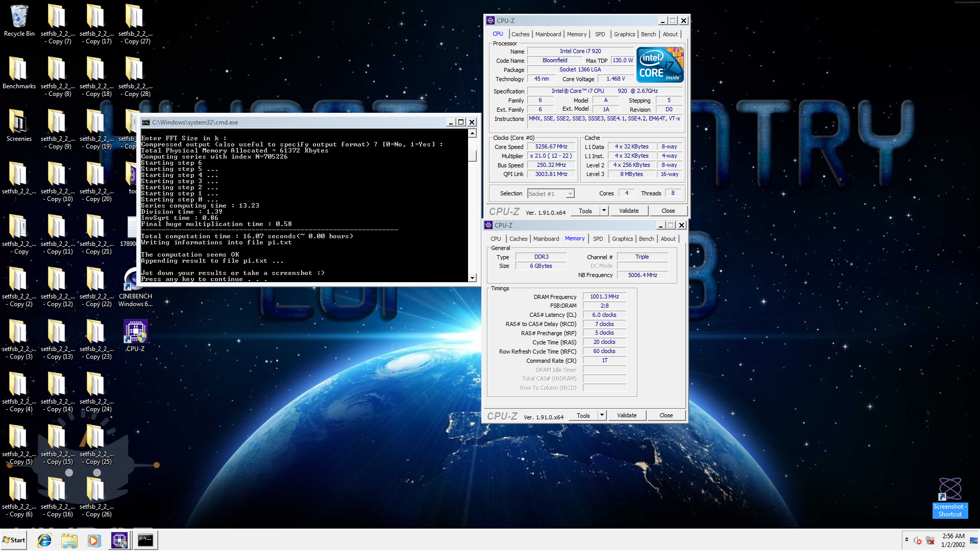This screenshot has height=551, width=980.
Task: Click the DRAM Frequency 1001.3 MHz value
Action: click(604, 296)
